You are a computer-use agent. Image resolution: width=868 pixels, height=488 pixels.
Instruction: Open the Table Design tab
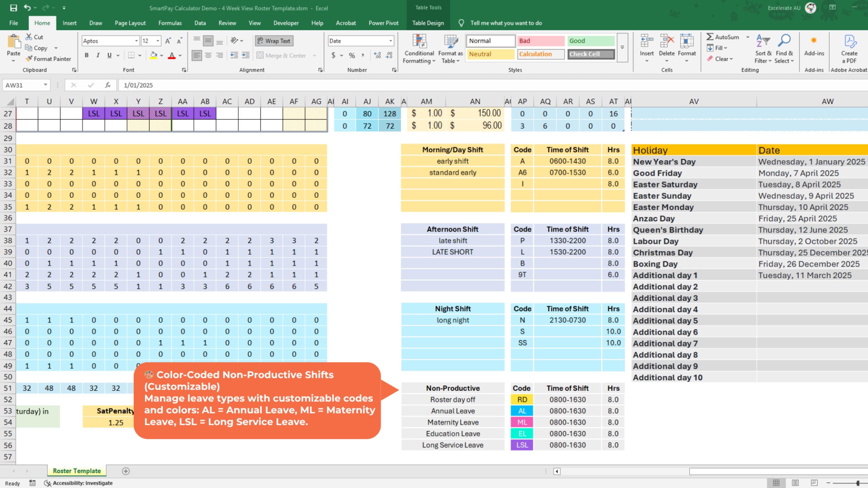(428, 23)
